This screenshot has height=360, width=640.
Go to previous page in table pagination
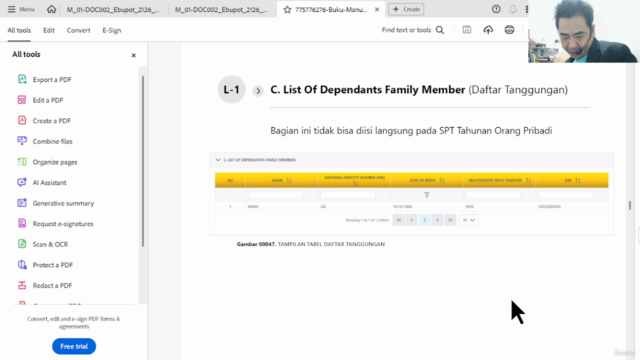coord(411,220)
